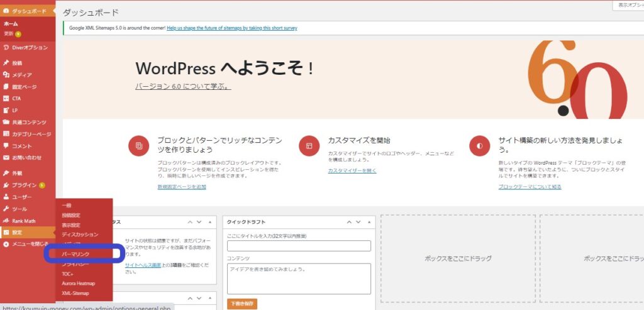
Task: Click the person icon for ユーザー
Action: (6, 197)
